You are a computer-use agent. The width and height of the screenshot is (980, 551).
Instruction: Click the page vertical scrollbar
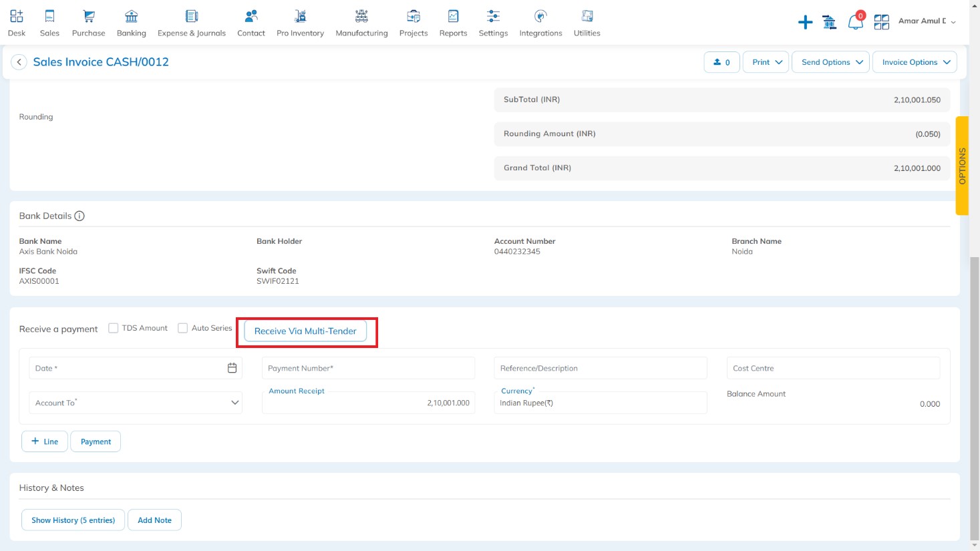(975, 398)
